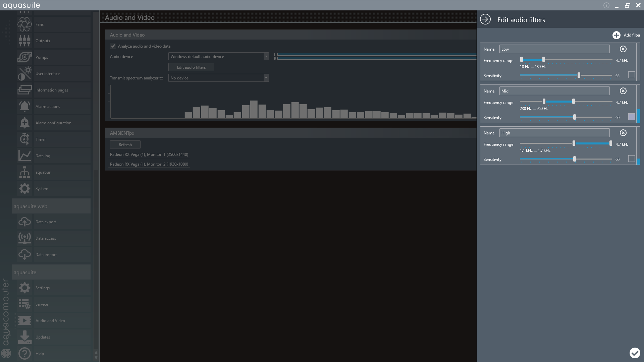
Task: Open the Information pages menu item
Action: pyautogui.click(x=52, y=90)
